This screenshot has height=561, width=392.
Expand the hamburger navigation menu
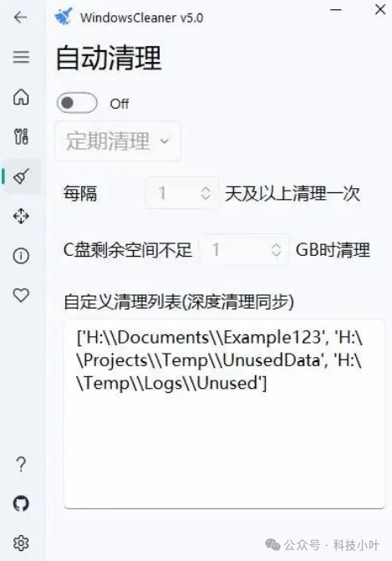(x=21, y=57)
